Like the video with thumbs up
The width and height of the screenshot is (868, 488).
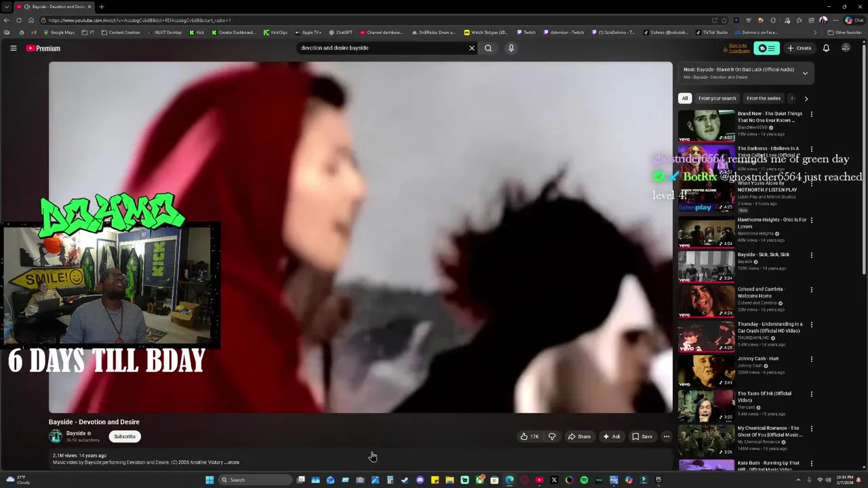530,436
